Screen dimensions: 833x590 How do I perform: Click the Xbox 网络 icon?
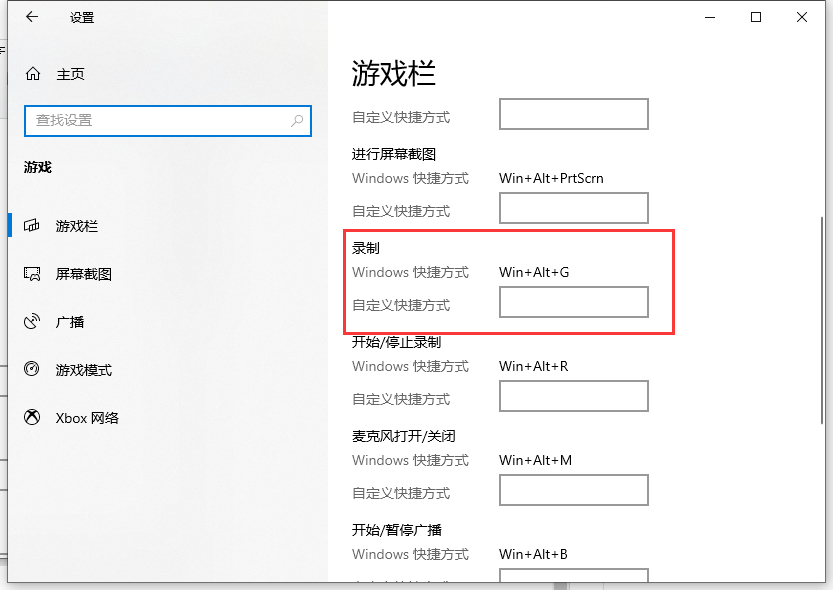coord(33,418)
